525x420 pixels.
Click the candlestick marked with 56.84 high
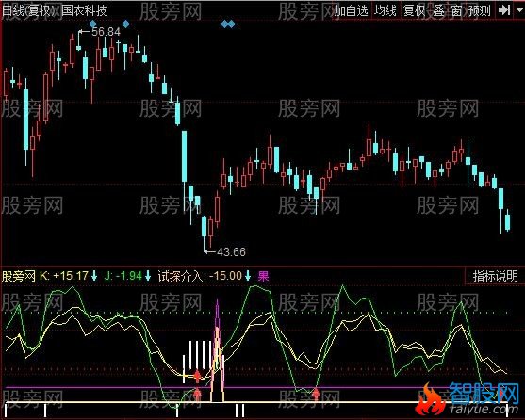coord(78,41)
